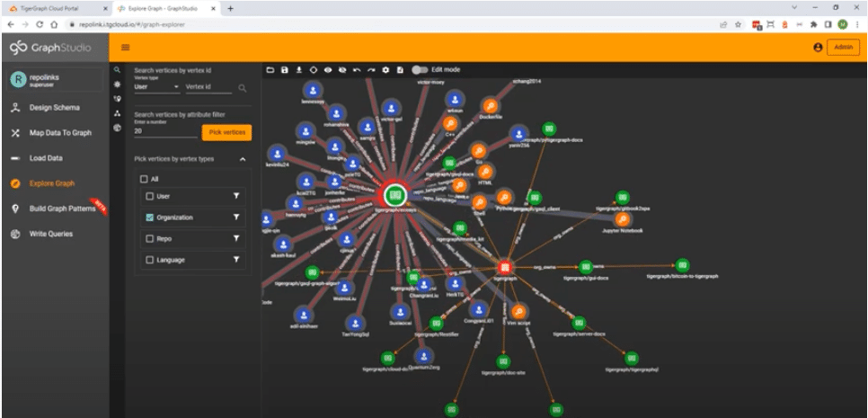The width and height of the screenshot is (868, 418).
Task: Bookmark this page with the star icon
Action: point(738,24)
